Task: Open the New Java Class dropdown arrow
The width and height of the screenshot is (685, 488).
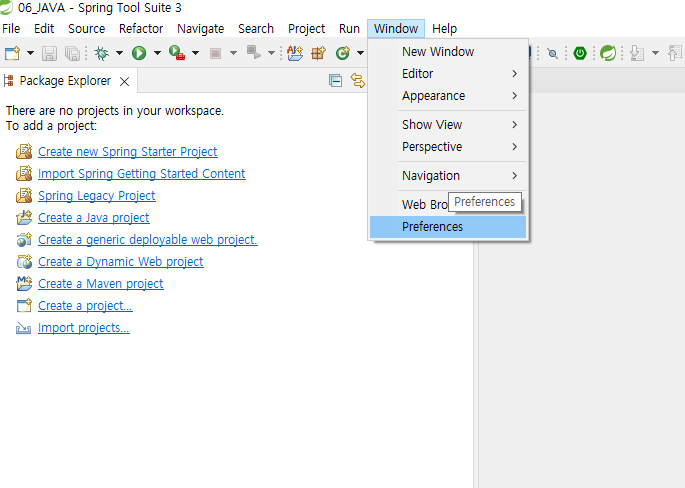Action: pyautogui.click(x=360, y=53)
